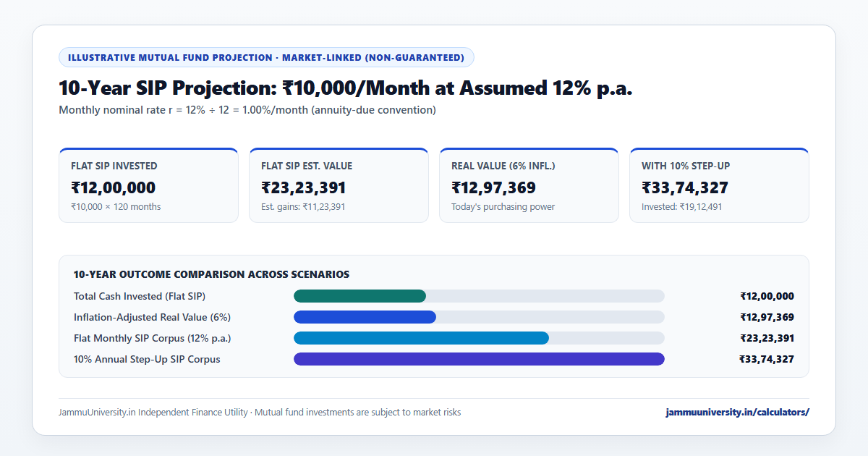Click the ₹12,97,369 value in Real Value card
The height and width of the screenshot is (456, 868).
[493, 188]
